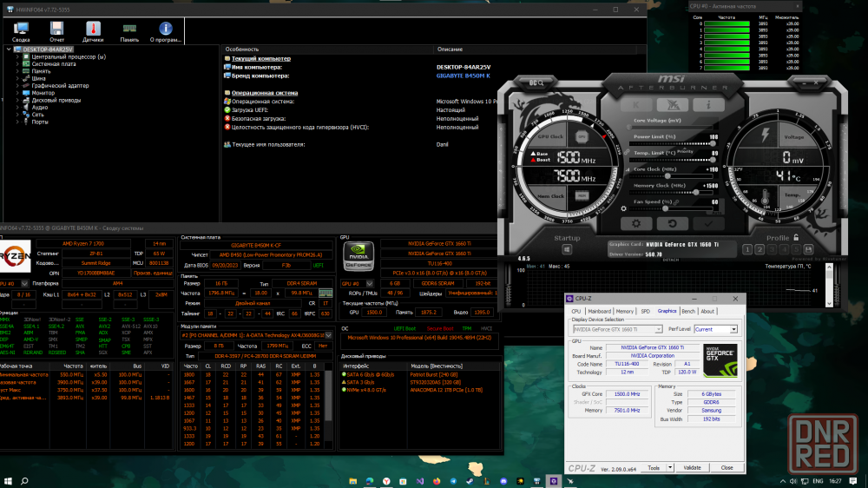This screenshot has width=868, height=488.
Task: Open the Tools dropdown arrow in CPU-Z
Action: click(x=670, y=468)
